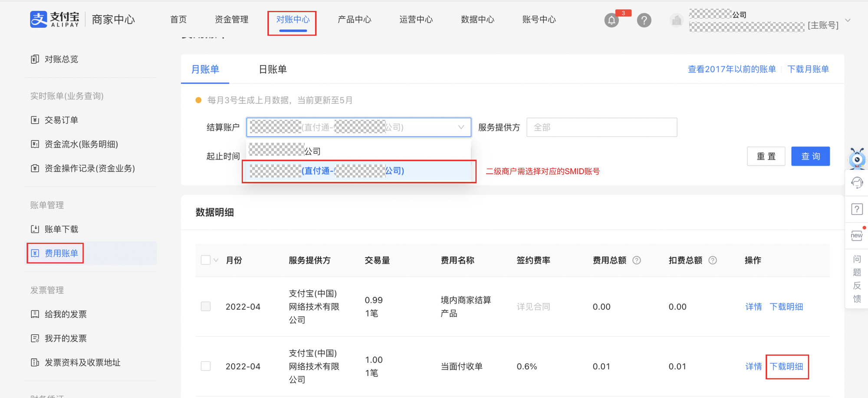Click the 重置 button
Screen dimensions: 868x398
tap(766, 156)
